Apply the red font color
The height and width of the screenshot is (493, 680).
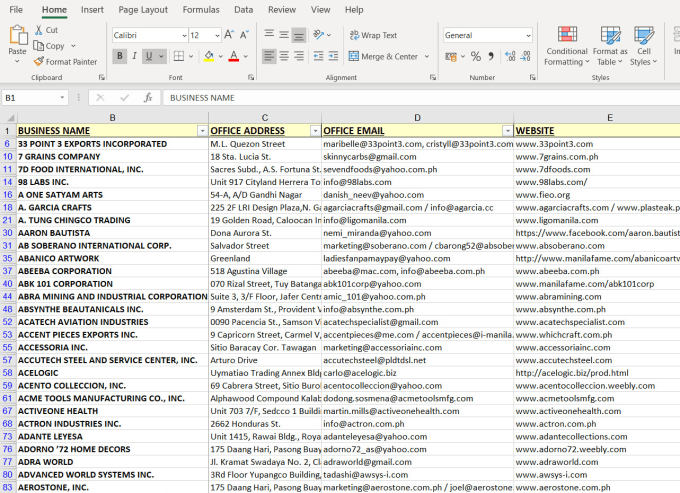coord(234,56)
